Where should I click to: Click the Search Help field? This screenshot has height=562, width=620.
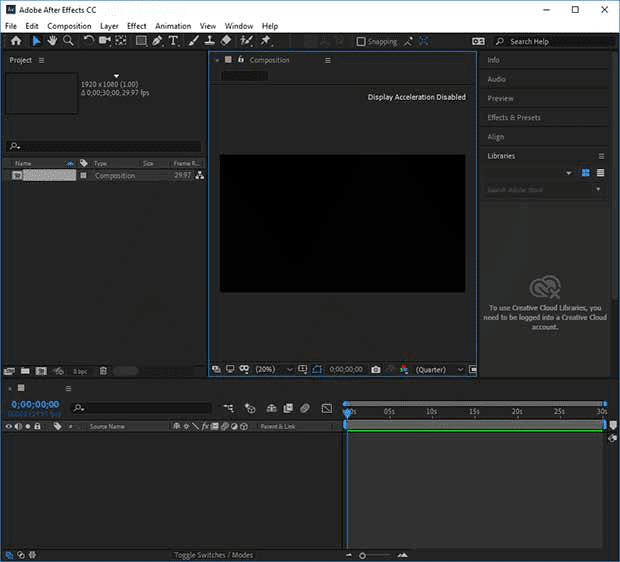click(x=556, y=42)
